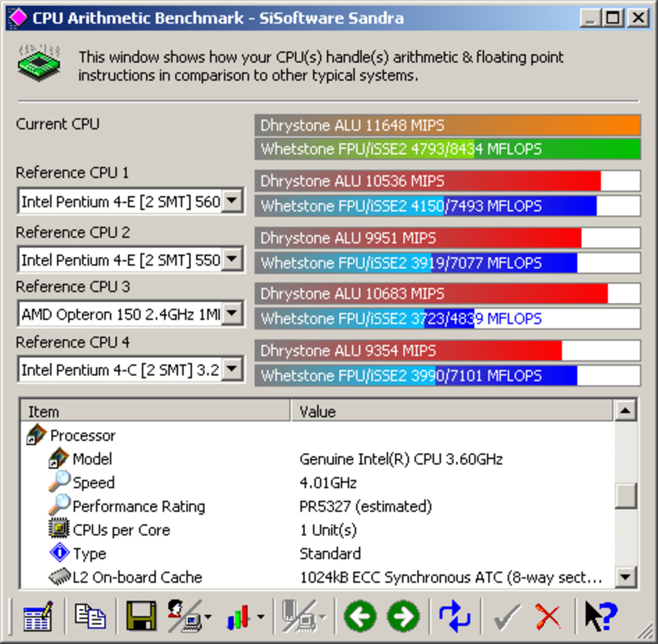Click the L2 On-board Cache chip icon
The image size is (658, 644).
point(60,577)
